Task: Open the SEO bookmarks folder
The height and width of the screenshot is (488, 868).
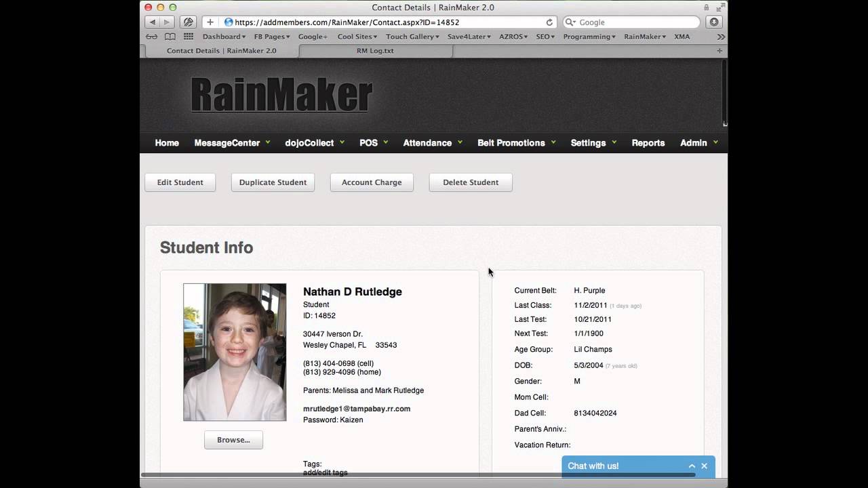Action: click(545, 37)
